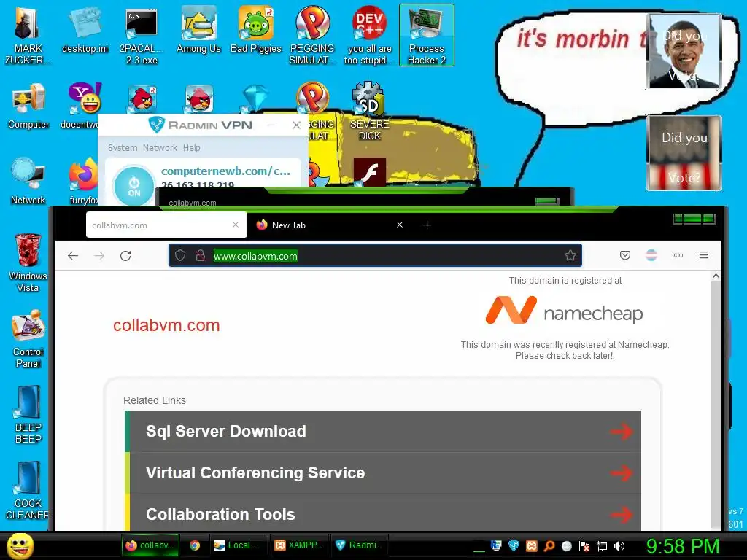This screenshot has width=747, height=560.
Task: Open the System menu in Radmin VPN
Action: point(123,147)
